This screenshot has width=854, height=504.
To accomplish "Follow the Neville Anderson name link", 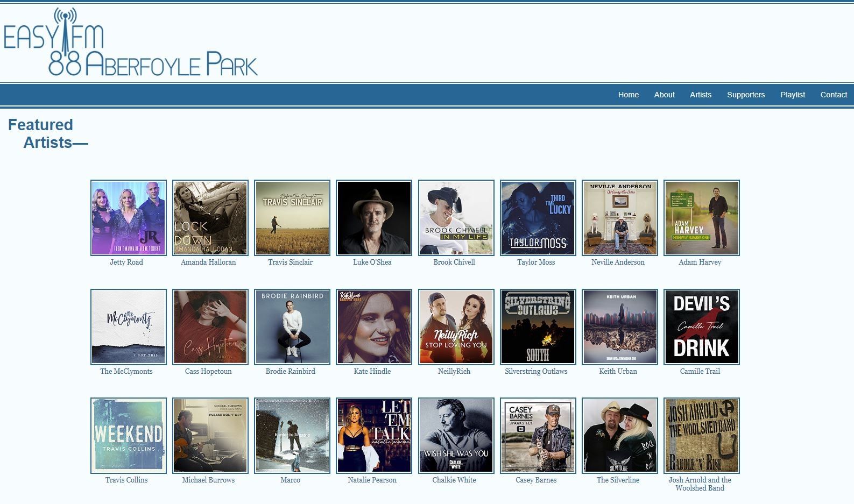I will pos(618,262).
